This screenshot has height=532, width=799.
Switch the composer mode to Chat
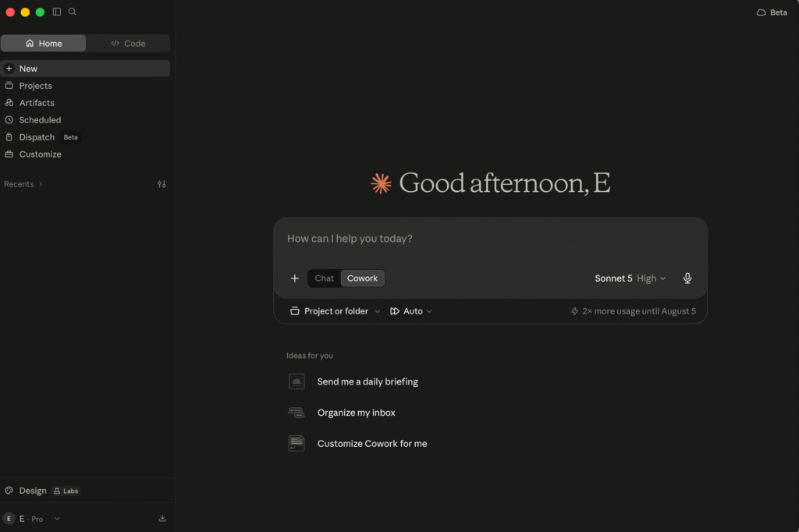tap(324, 278)
